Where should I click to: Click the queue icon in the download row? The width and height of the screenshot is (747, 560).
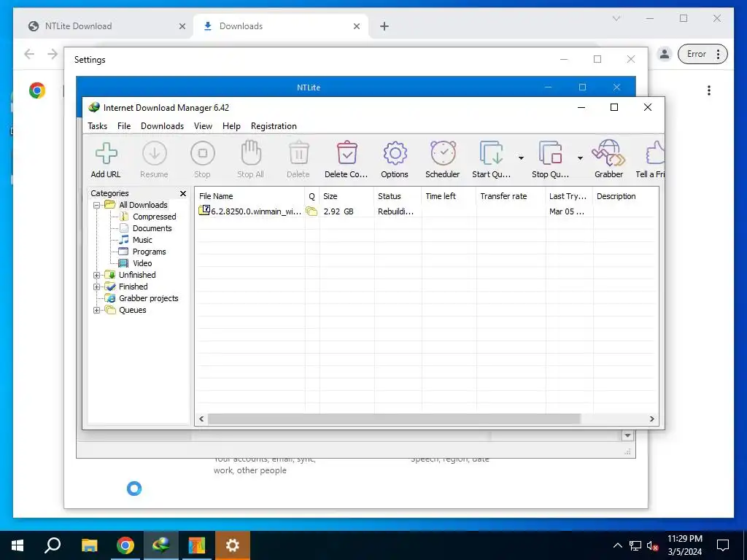[311, 211]
